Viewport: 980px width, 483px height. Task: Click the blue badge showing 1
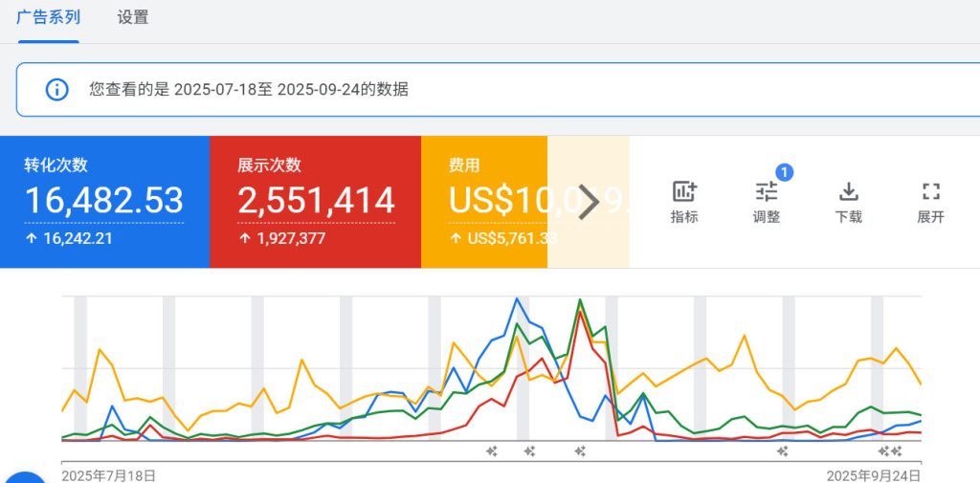click(x=785, y=172)
